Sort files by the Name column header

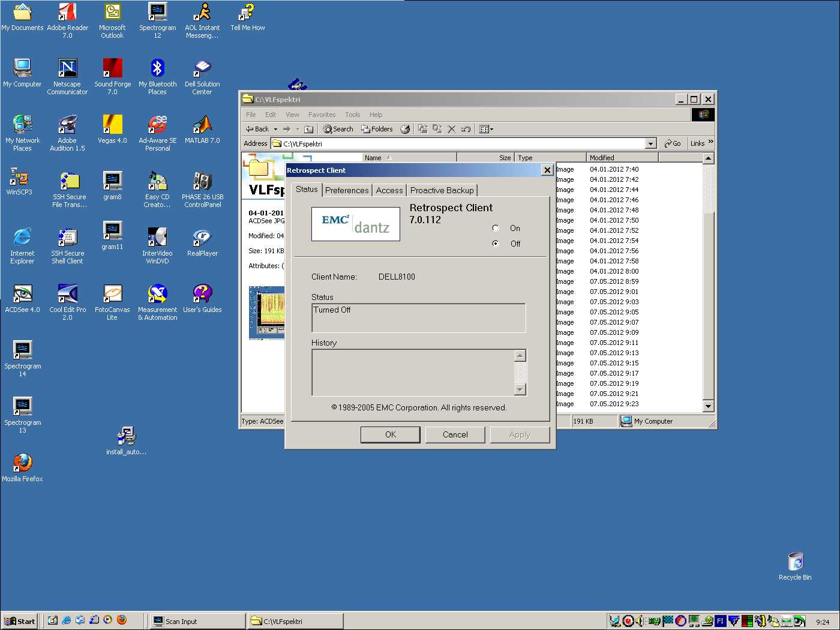(409, 158)
